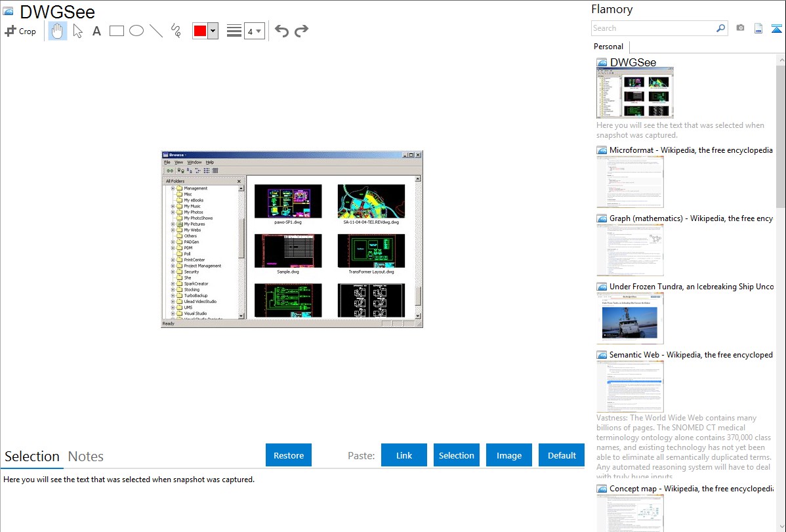The height and width of the screenshot is (532, 786).
Task: Select the text annotation tool
Action: (x=96, y=31)
